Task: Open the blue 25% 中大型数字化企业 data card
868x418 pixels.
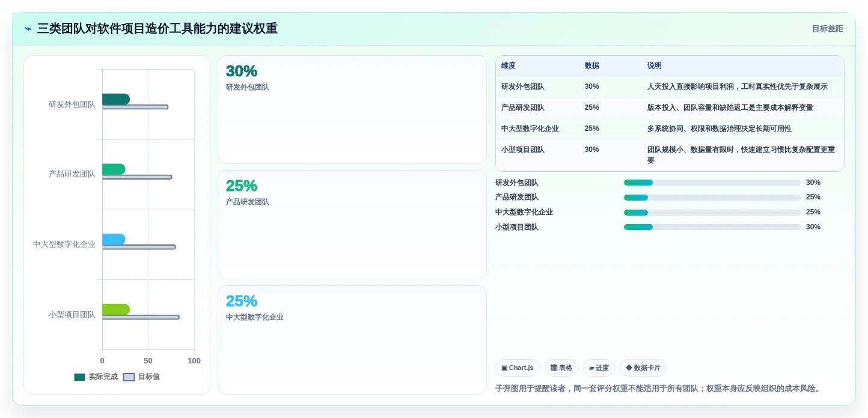Action: [x=352, y=340]
